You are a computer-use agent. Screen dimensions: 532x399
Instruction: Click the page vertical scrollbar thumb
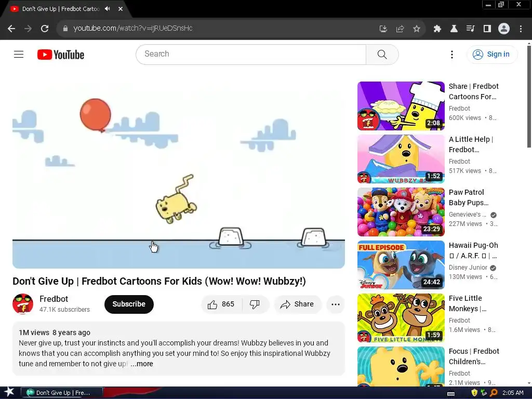[x=529, y=97]
